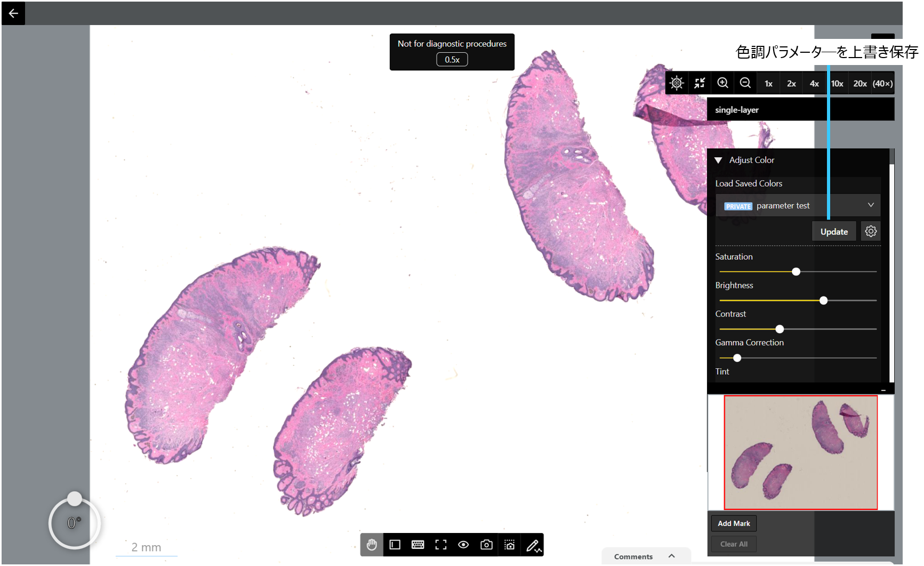
Task: Go back using the top-left arrow
Action: coord(13,13)
